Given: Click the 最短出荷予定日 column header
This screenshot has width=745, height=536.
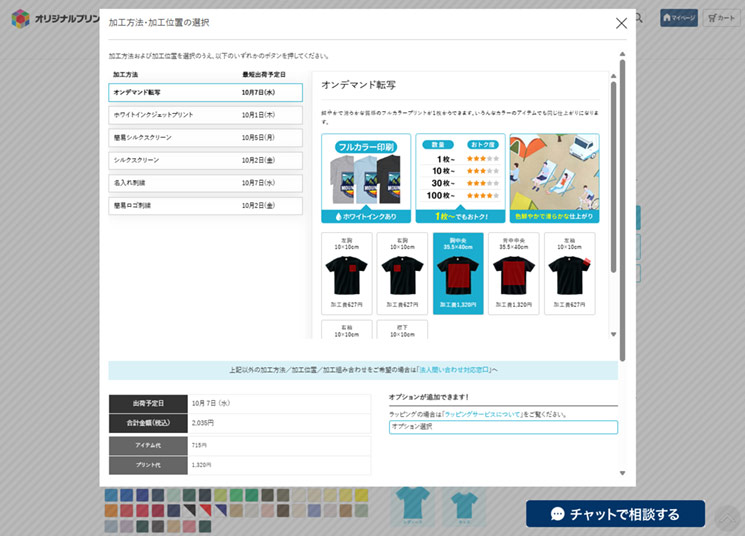Looking at the screenshot, I should (x=264, y=75).
